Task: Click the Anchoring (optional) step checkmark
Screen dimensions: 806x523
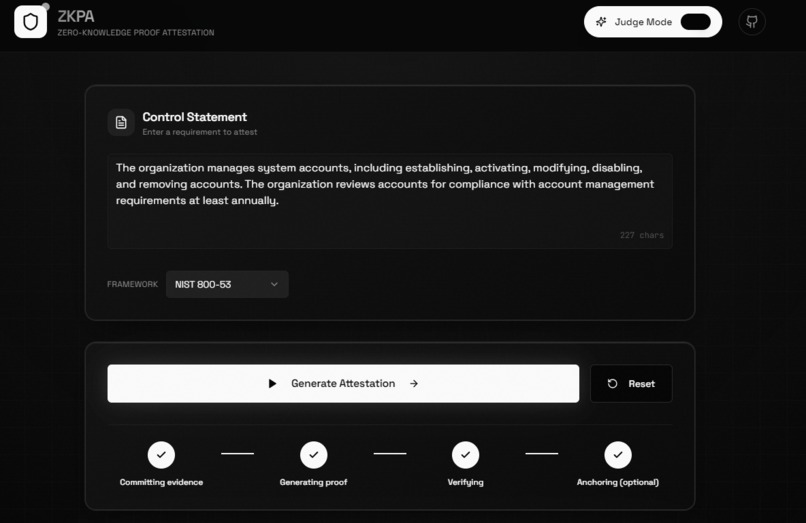Action: (x=618, y=455)
